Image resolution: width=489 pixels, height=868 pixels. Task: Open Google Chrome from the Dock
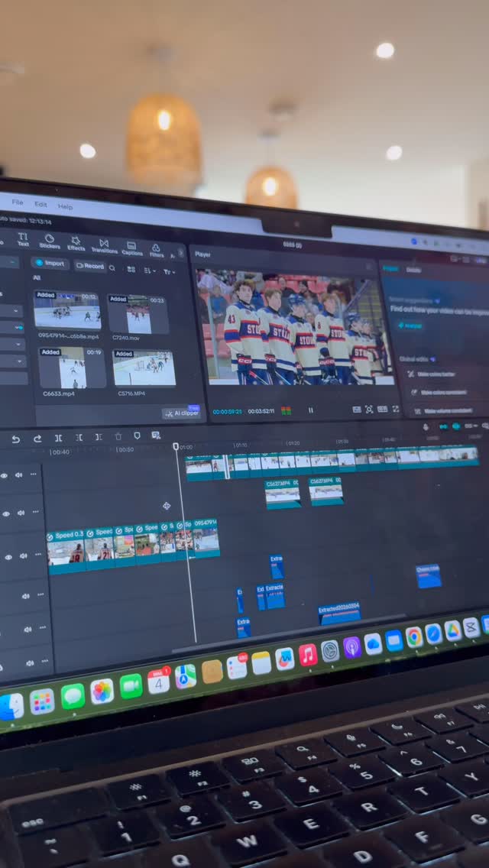pos(413,637)
